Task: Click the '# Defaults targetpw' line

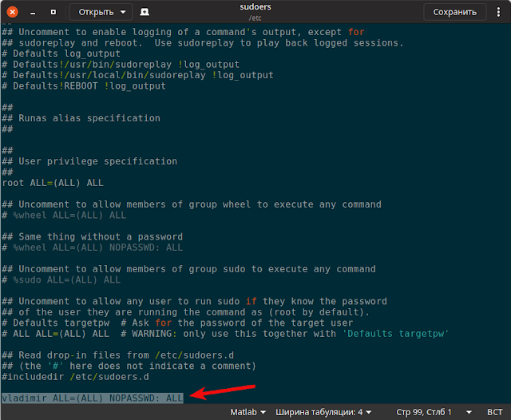Action: click(177, 323)
